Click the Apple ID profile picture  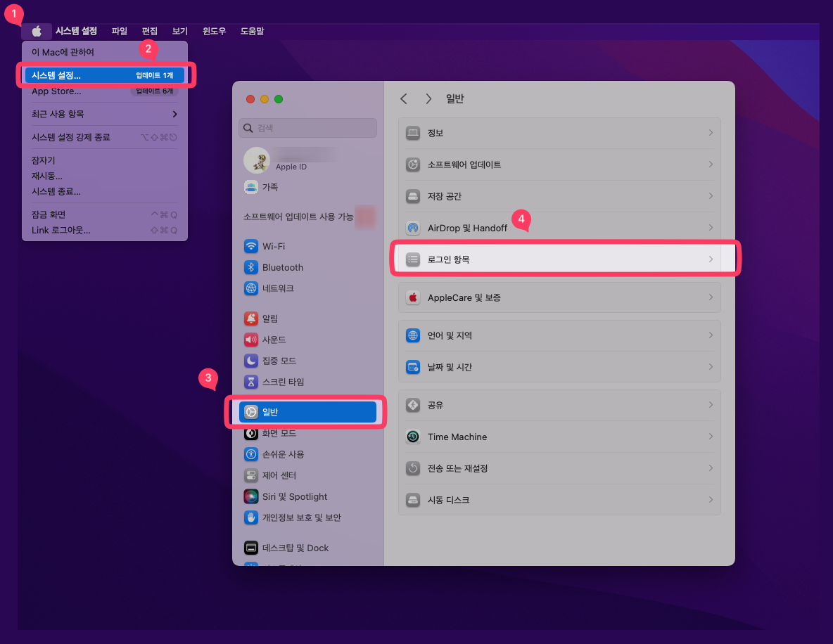coord(257,160)
